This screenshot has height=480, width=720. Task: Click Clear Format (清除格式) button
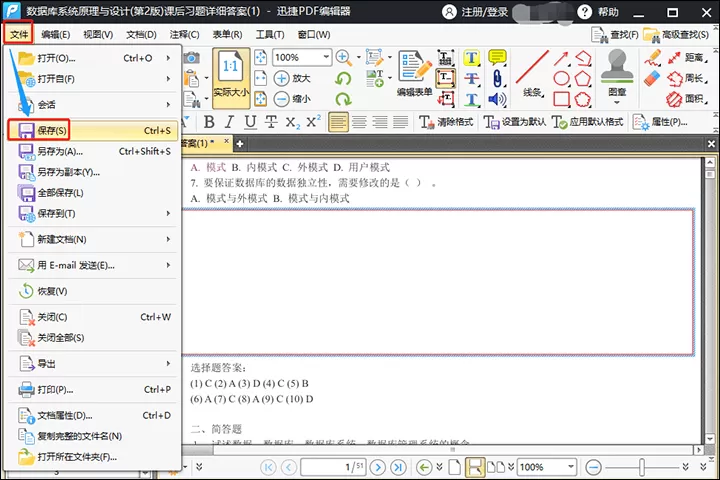click(x=446, y=122)
